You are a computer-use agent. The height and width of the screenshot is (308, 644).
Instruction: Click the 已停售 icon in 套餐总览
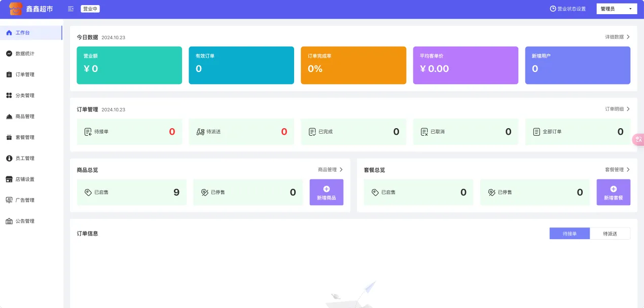[491, 192]
